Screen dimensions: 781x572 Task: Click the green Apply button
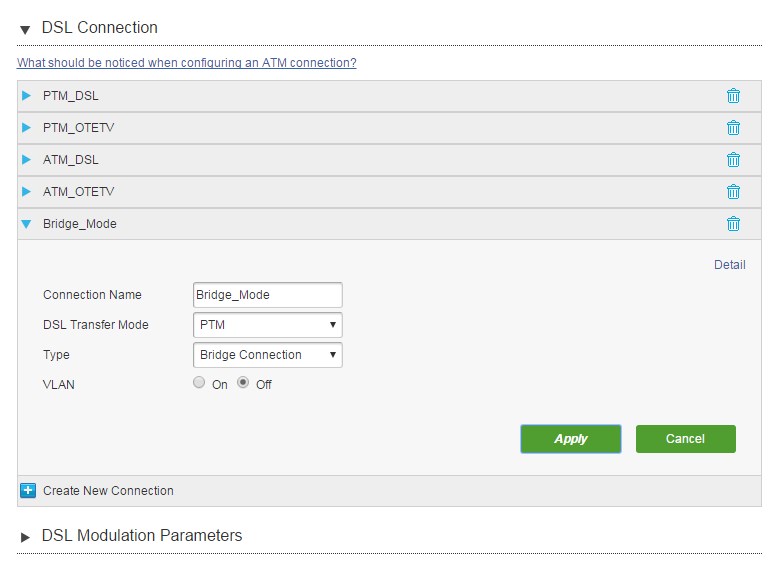pos(571,439)
